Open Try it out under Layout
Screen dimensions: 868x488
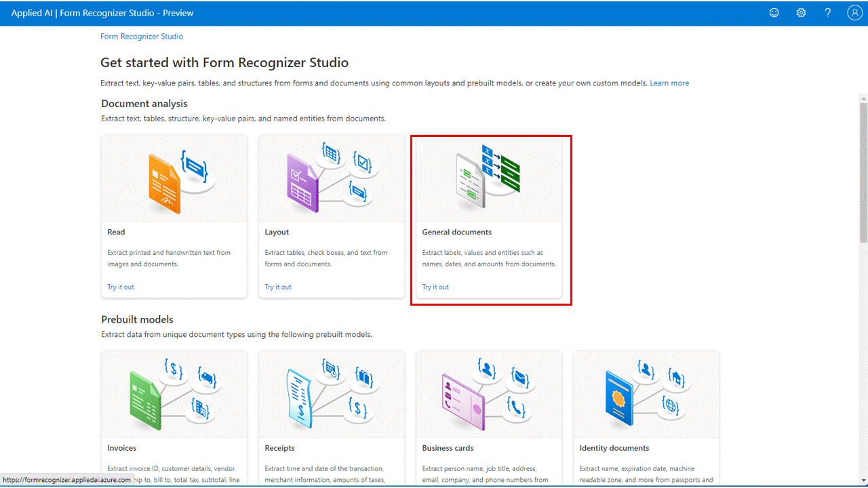(277, 287)
